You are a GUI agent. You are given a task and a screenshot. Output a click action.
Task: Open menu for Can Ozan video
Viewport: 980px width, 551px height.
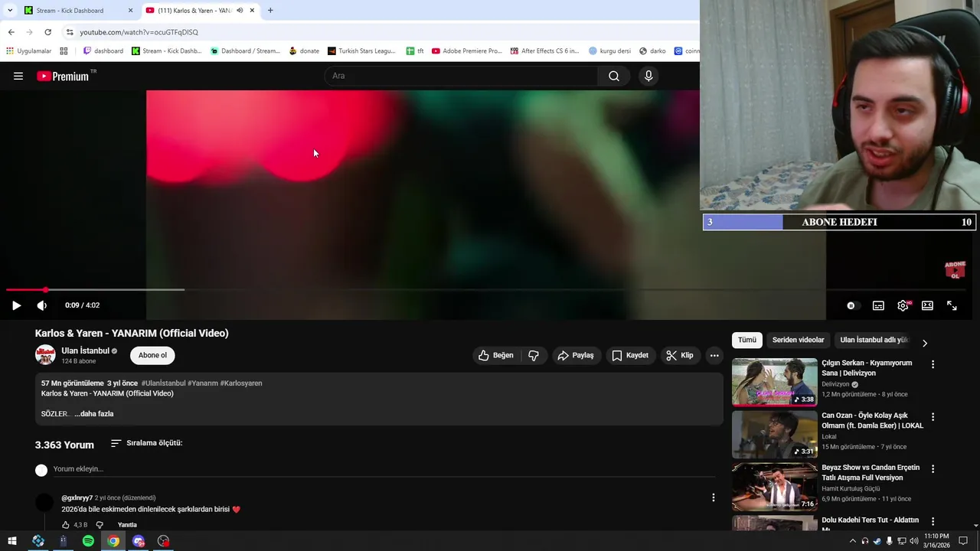tap(933, 417)
